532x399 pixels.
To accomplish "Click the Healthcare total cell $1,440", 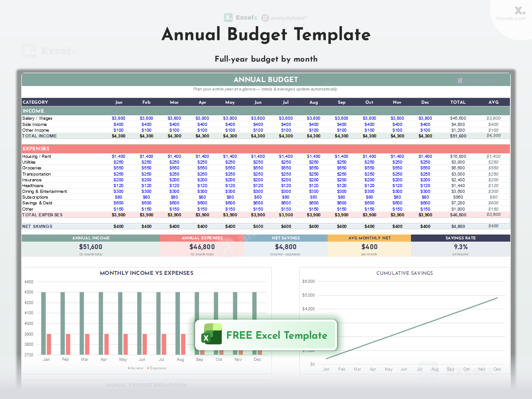I will coord(458,186).
